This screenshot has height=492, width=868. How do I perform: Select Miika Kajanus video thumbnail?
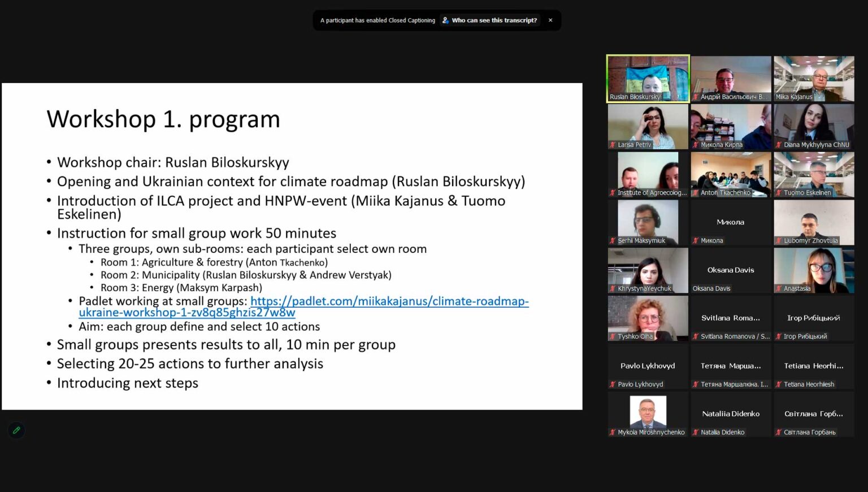tap(814, 79)
